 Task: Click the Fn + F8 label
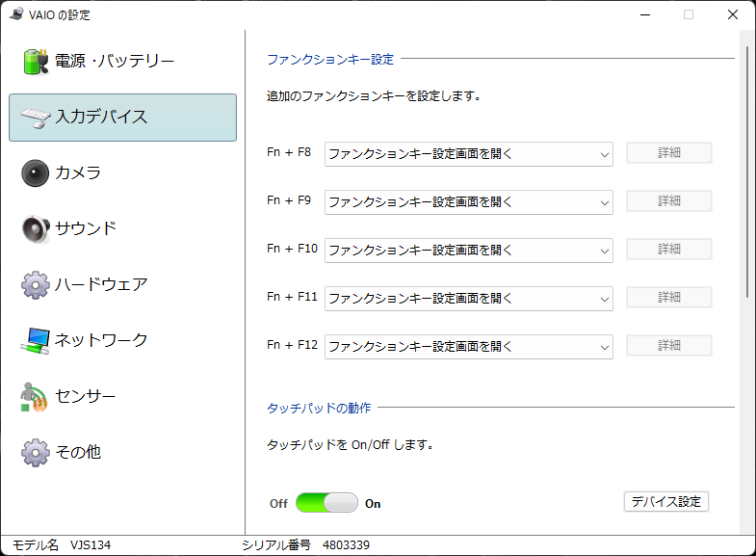289,152
